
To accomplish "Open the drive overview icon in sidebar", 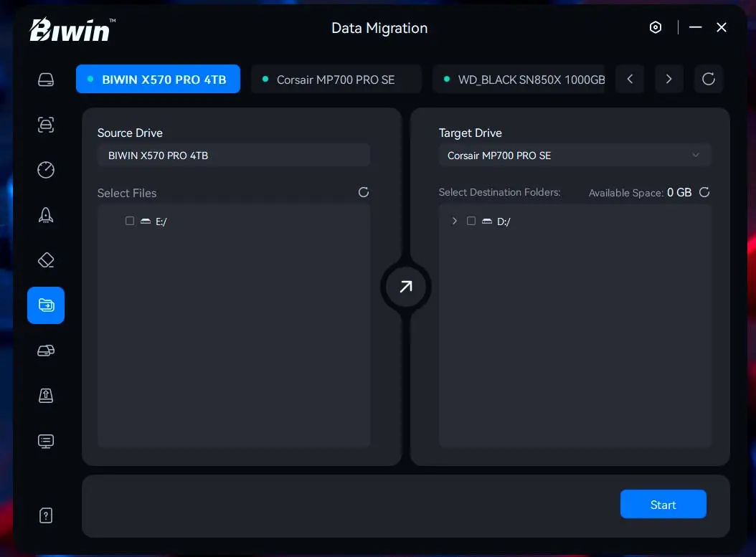I will [46, 80].
